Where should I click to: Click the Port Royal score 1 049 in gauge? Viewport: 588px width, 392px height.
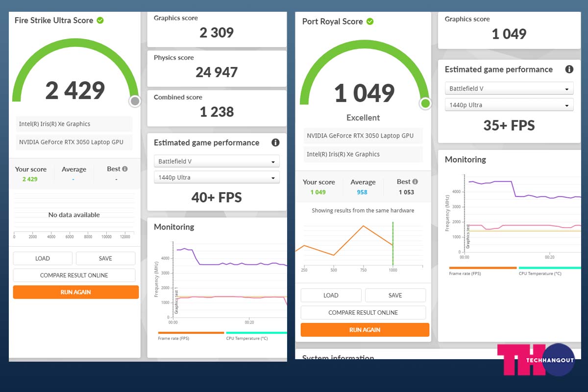(365, 93)
